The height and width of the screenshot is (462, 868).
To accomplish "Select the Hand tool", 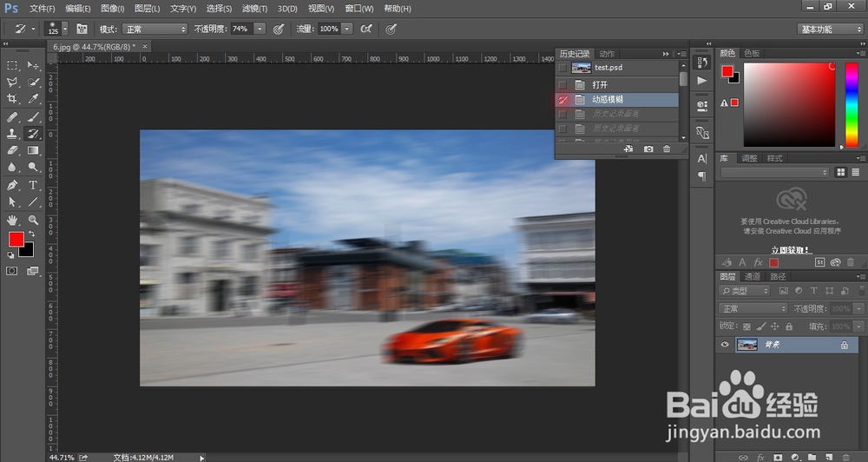I will [13, 220].
